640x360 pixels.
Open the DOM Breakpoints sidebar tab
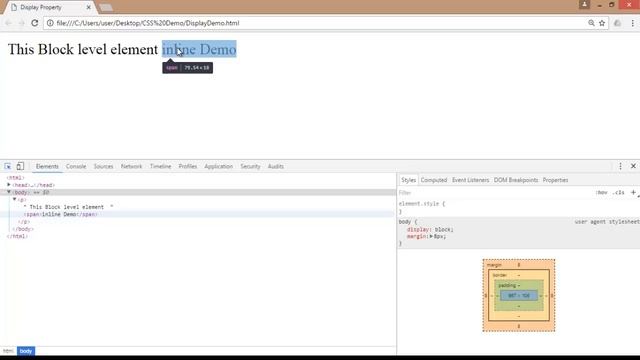[516, 180]
